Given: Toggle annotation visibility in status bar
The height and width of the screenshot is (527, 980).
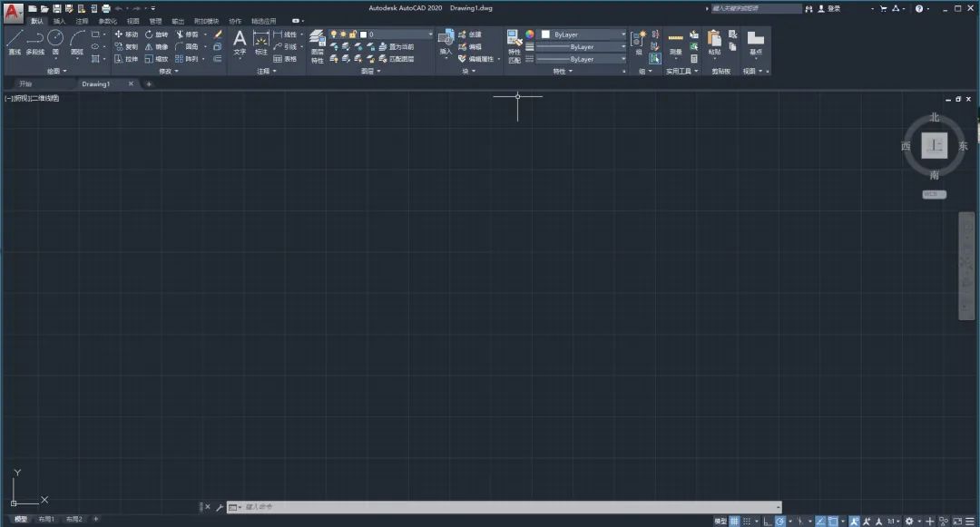Looking at the screenshot, I should pyautogui.click(x=855, y=521).
